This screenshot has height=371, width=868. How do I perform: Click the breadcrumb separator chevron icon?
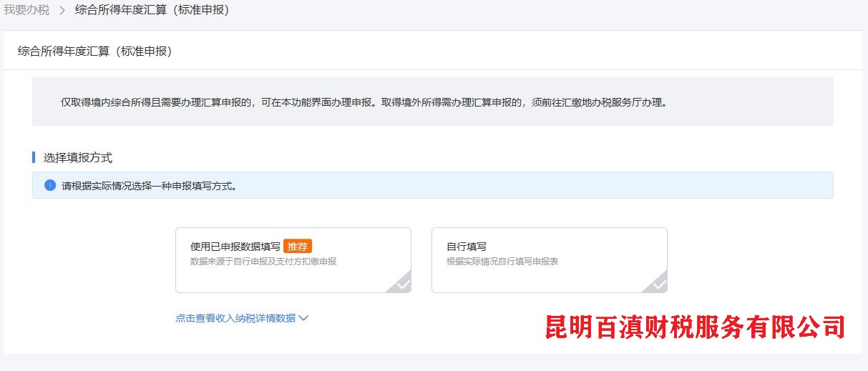[x=62, y=11]
